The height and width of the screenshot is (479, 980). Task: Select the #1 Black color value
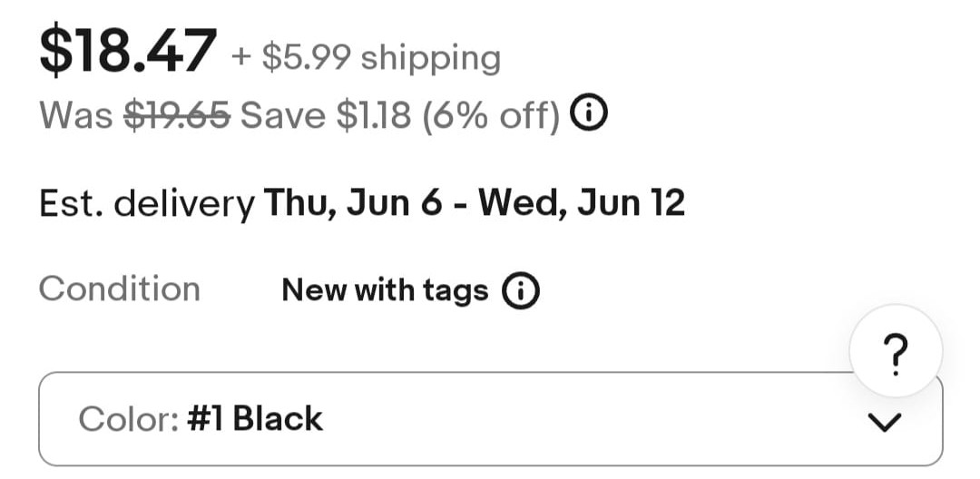pos(255,418)
